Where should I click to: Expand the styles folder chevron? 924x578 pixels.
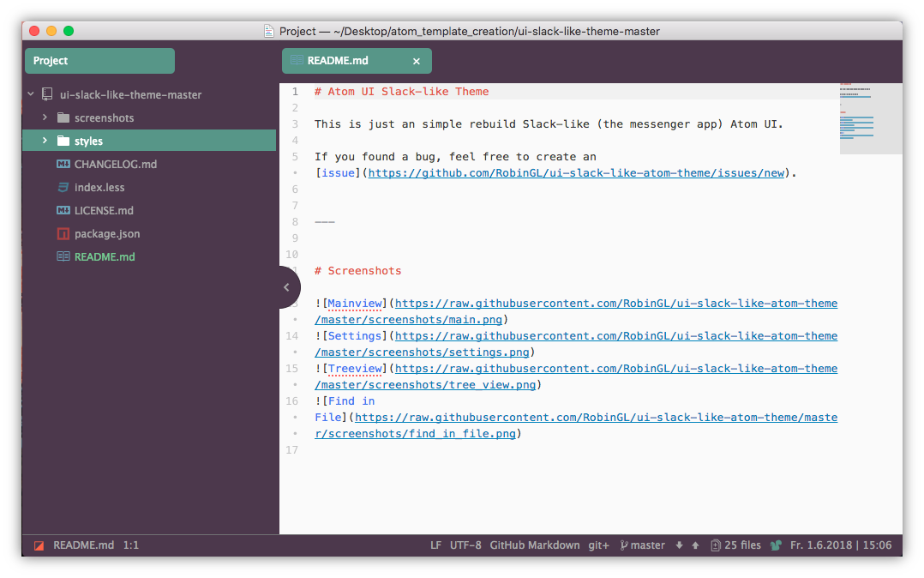(45, 141)
